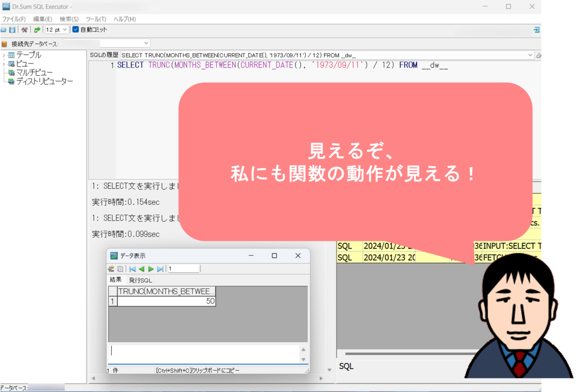Viewport: 582px width, 392px height.
Task: Click the copy-to-clipboard icon in データ表示
Action: point(120,269)
